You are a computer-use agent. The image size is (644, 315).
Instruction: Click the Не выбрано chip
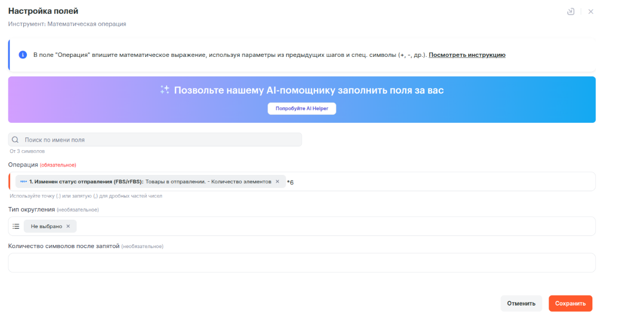[x=46, y=227]
